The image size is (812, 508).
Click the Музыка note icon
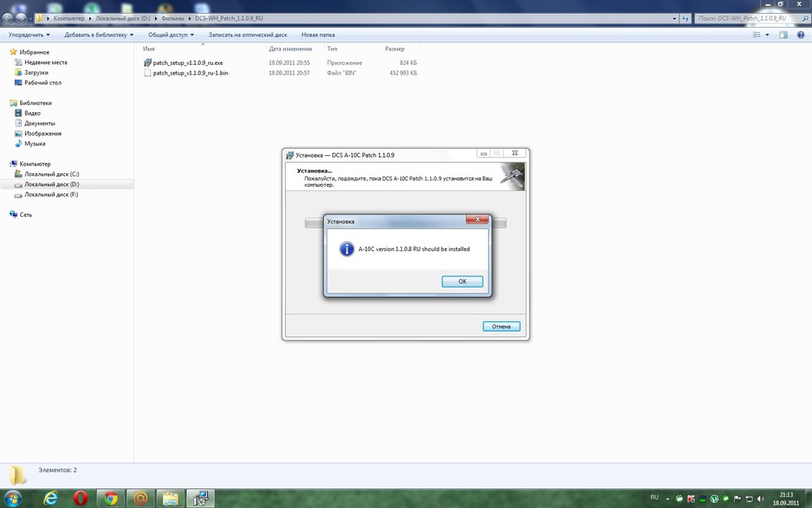pos(19,143)
